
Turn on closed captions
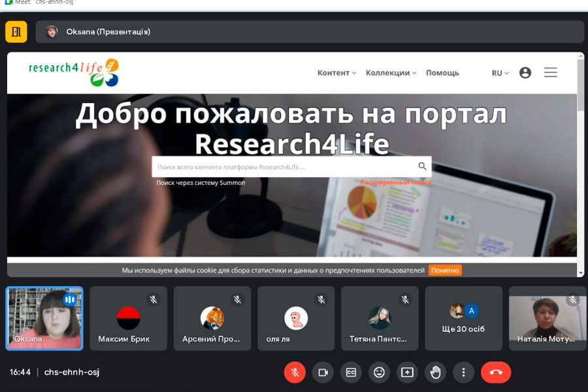(351, 372)
